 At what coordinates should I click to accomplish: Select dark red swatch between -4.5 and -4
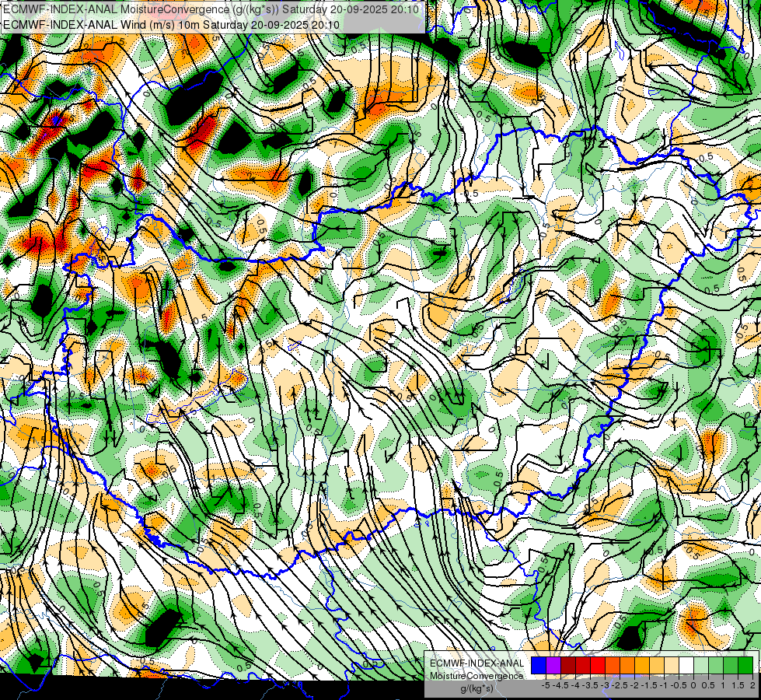coord(568,666)
